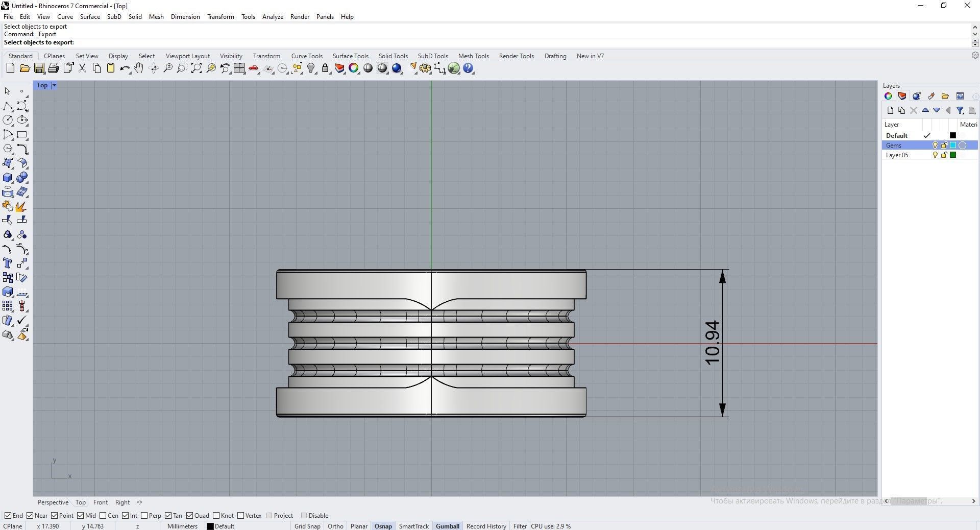Change the Default layer black color swatch
The image size is (980, 530).
pos(952,136)
